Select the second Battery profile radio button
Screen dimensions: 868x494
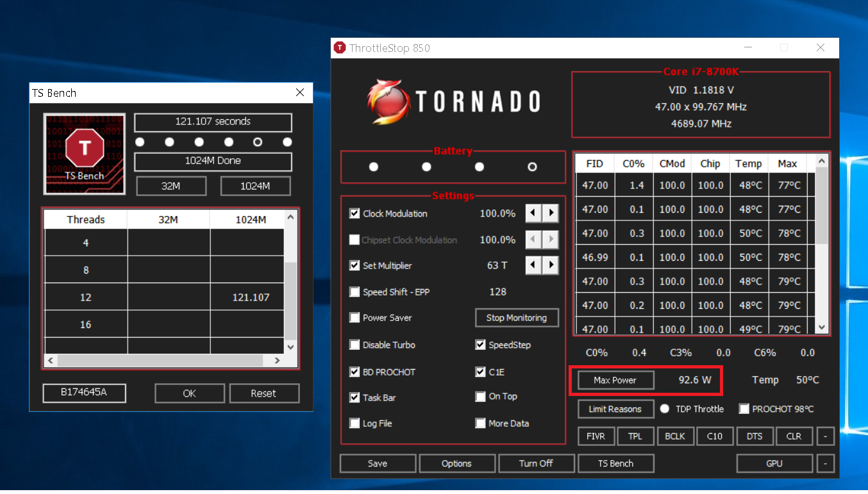click(x=427, y=167)
